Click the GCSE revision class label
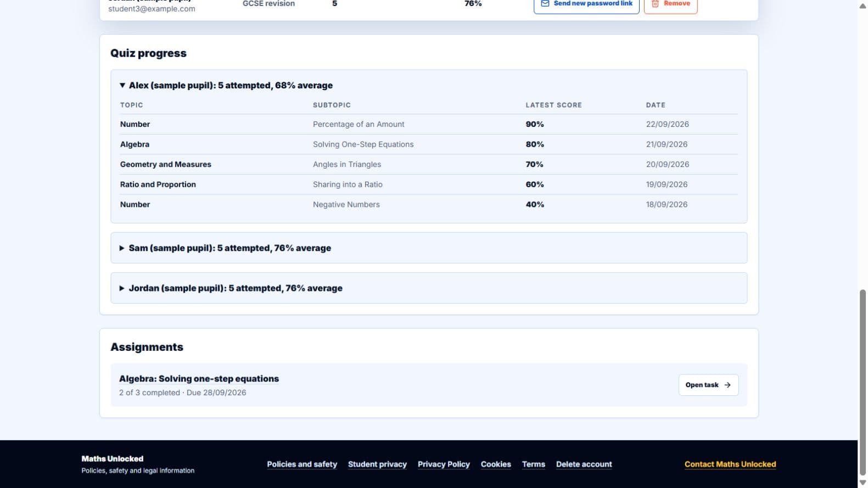The height and width of the screenshot is (488, 868). pyautogui.click(x=268, y=4)
